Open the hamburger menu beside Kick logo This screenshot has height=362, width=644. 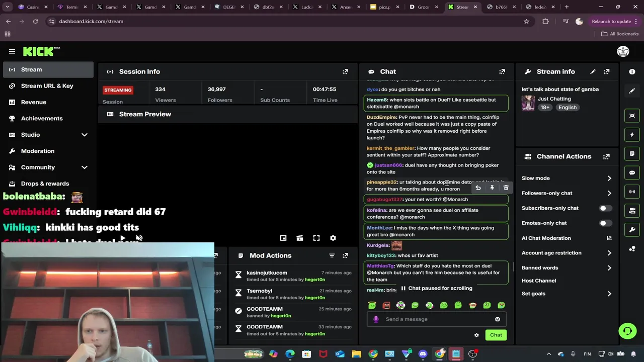(x=12, y=51)
